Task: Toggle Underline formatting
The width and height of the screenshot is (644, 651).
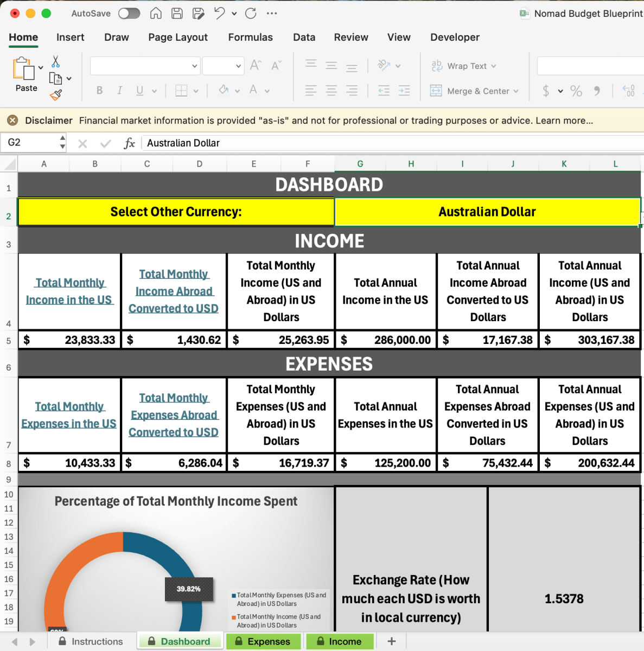Action: pos(139,91)
